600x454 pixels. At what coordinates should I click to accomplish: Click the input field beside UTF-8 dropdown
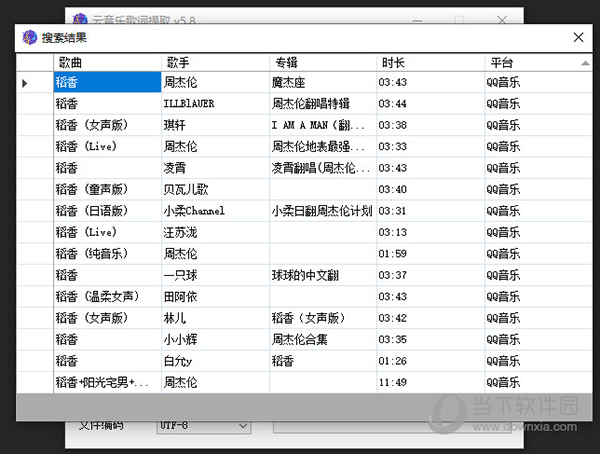(x=390, y=426)
